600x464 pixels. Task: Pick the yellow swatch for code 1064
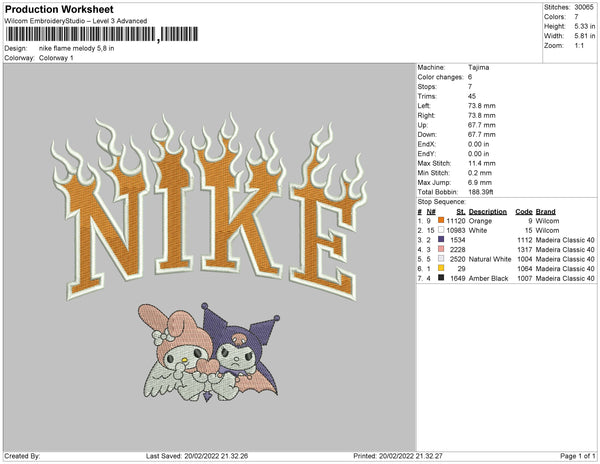pyautogui.click(x=441, y=268)
